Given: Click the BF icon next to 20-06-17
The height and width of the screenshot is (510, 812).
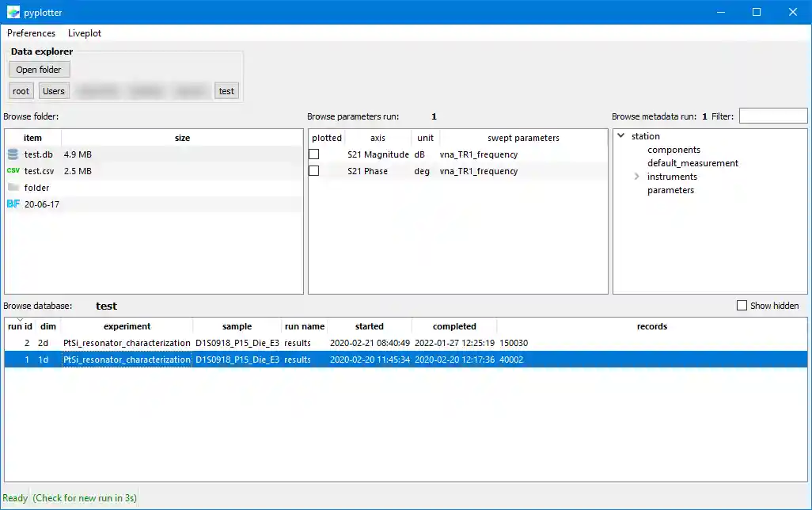Looking at the screenshot, I should pyautogui.click(x=13, y=204).
